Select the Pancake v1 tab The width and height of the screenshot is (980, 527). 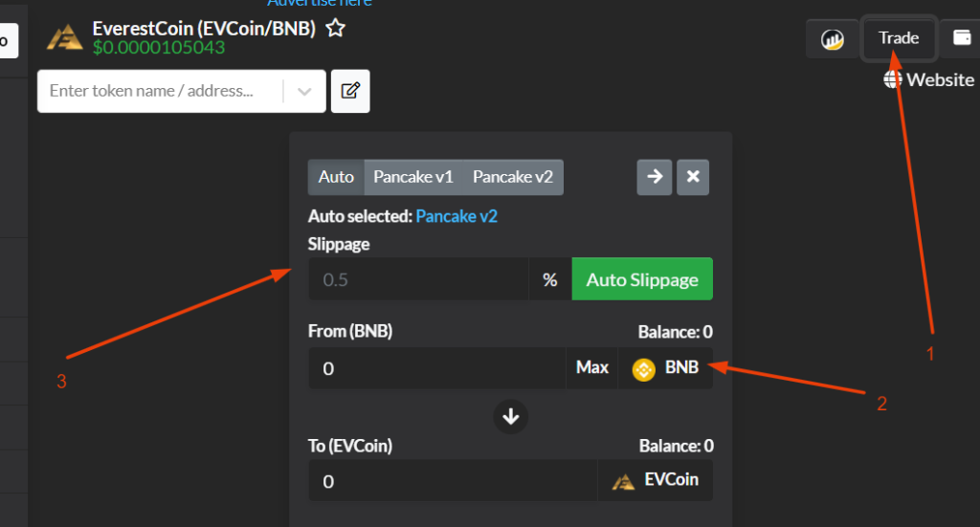point(413,177)
